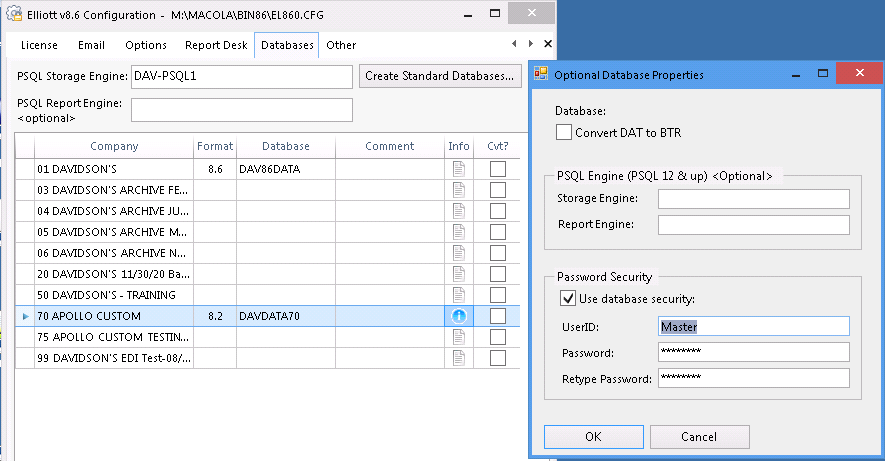Check Cvt? box for 70 APOLLO CUSTOM
Viewport: 885px width, 461px height.
[x=498, y=316]
